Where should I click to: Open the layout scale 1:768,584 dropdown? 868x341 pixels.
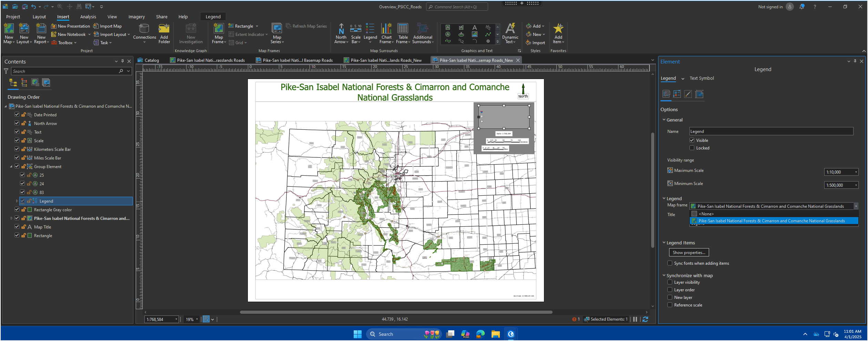coord(176,320)
